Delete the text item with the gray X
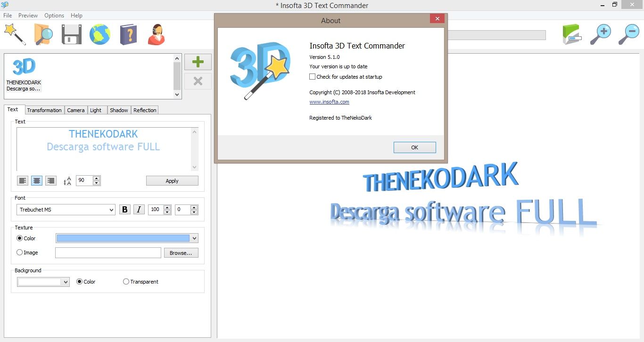This screenshot has height=342, width=644. pyautogui.click(x=198, y=81)
